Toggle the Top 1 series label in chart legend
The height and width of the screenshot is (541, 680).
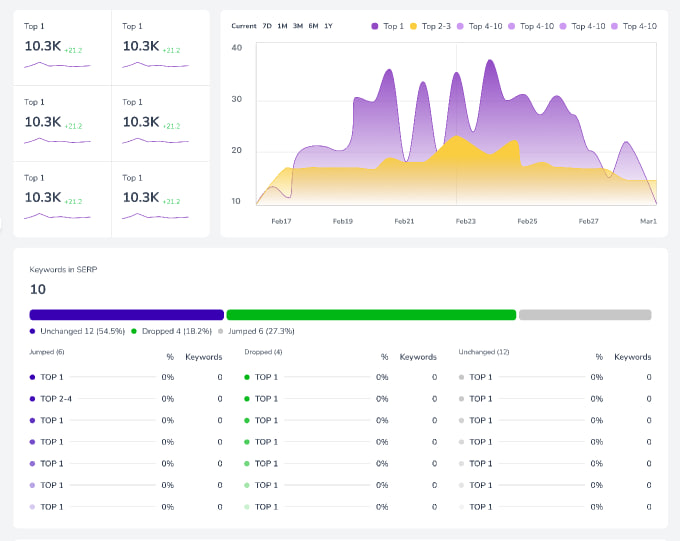pos(394,26)
